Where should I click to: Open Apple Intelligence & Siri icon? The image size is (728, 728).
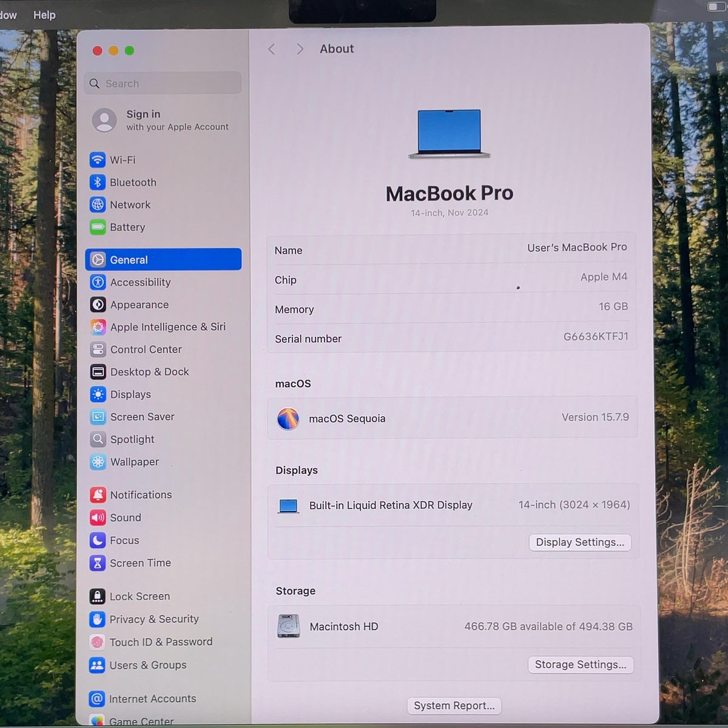tap(98, 327)
